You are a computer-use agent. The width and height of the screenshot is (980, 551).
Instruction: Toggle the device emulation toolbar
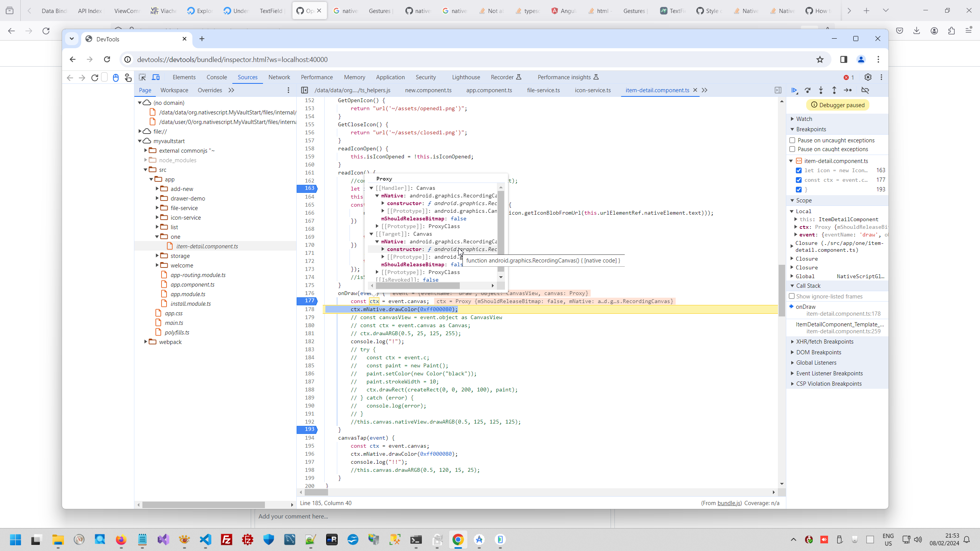point(156,77)
